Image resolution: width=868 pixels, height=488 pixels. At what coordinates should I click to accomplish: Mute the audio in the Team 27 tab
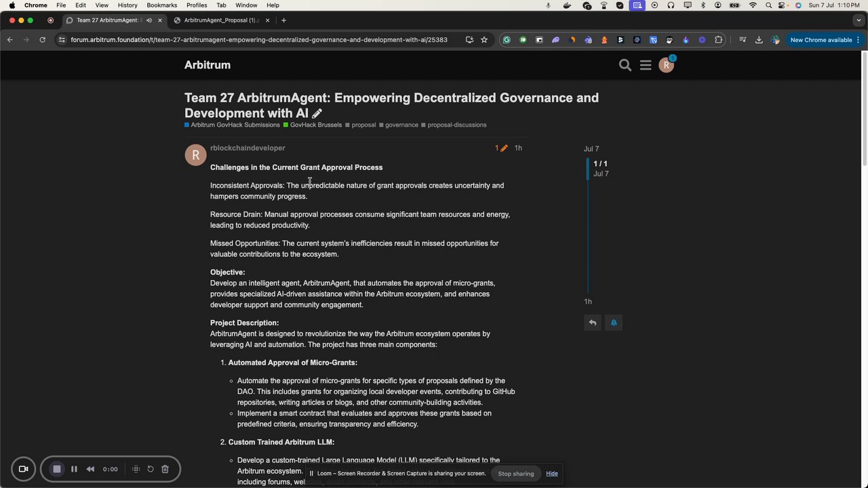[x=149, y=20]
